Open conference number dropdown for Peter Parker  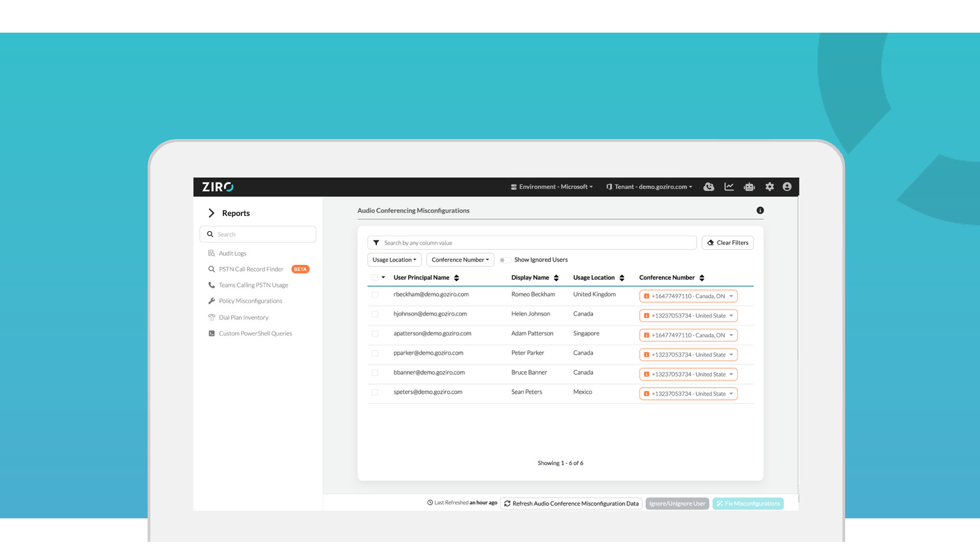click(688, 355)
